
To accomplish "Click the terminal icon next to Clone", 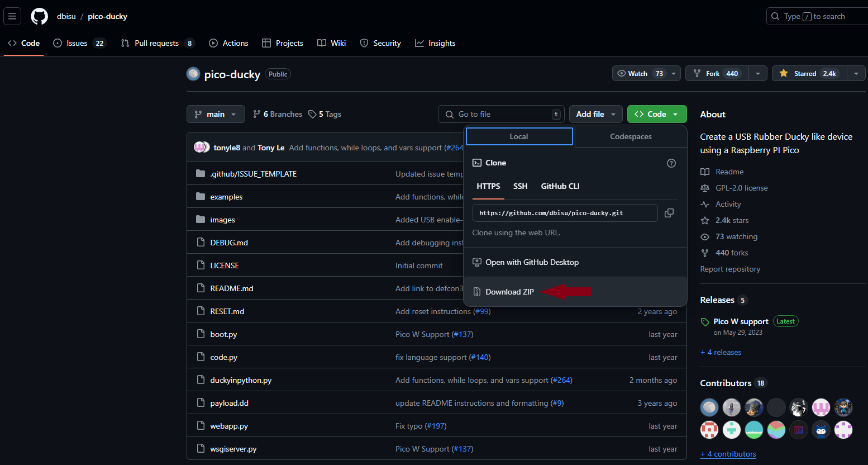I will [x=477, y=163].
